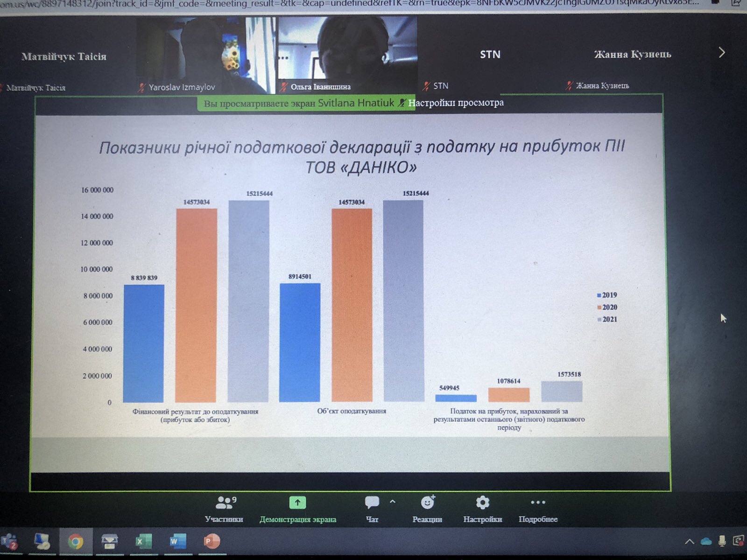Open view settings Настройки просмотра
Viewport: 747px width, 560px height.
coord(456,103)
